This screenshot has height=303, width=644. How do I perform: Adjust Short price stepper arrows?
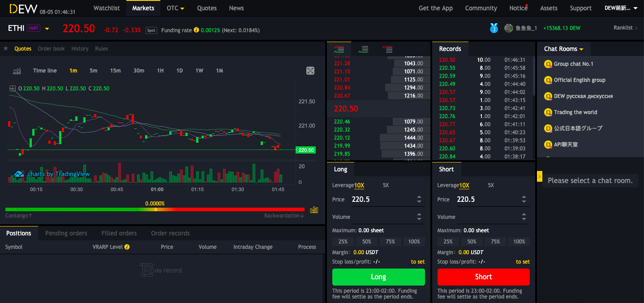(524, 200)
